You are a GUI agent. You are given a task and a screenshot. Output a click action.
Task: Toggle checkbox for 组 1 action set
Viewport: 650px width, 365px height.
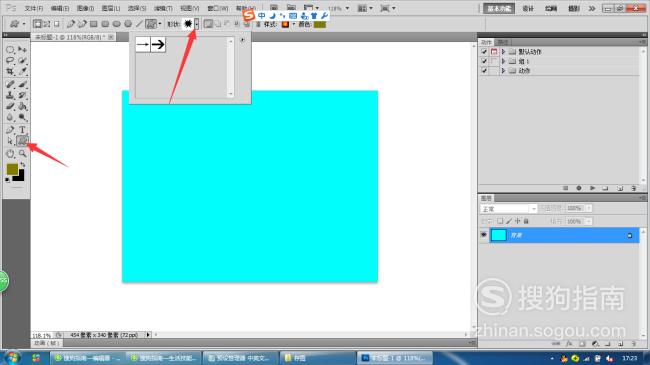pos(484,61)
